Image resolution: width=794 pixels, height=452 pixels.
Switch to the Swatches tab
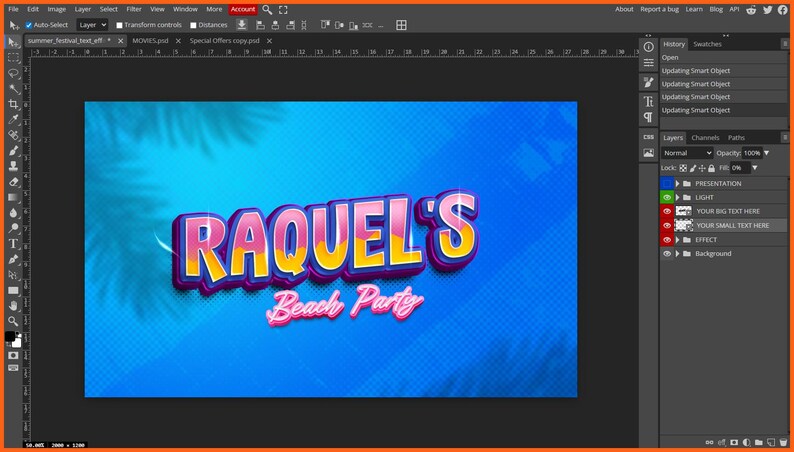point(707,44)
